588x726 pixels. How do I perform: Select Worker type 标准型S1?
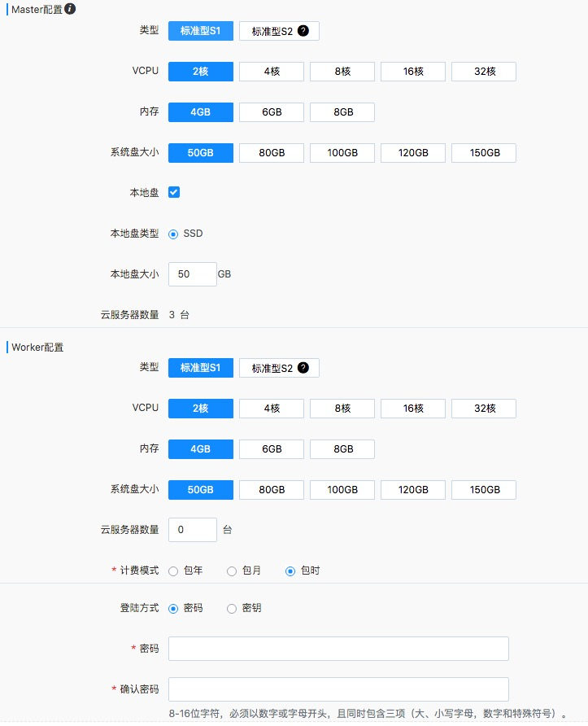pos(201,368)
